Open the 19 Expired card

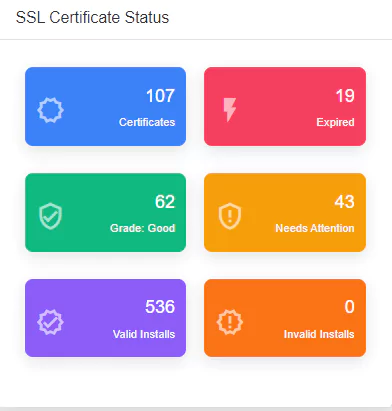click(x=285, y=106)
